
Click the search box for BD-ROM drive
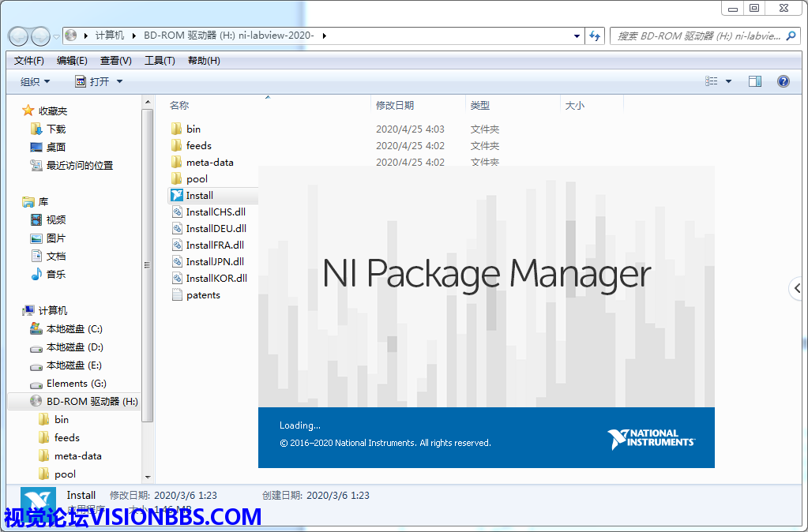tap(699, 36)
